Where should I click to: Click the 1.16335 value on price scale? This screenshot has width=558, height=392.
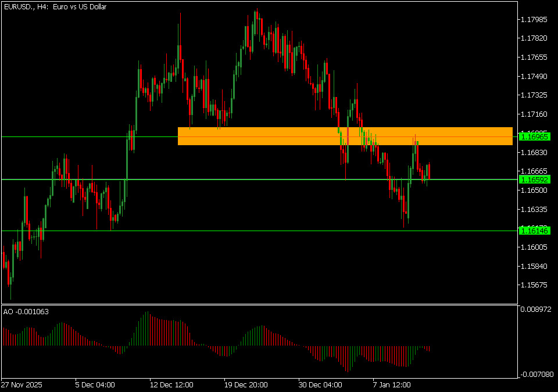click(x=534, y=209)
